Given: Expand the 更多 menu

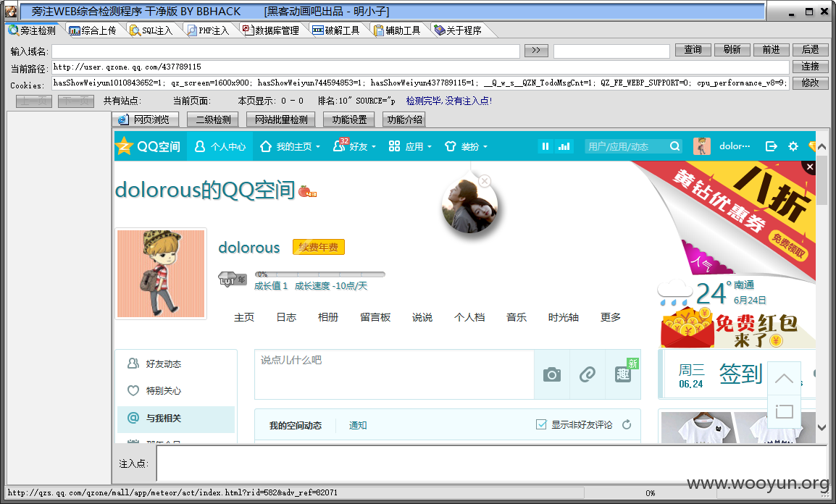Looking at the screenshot, I should point(611,317).
